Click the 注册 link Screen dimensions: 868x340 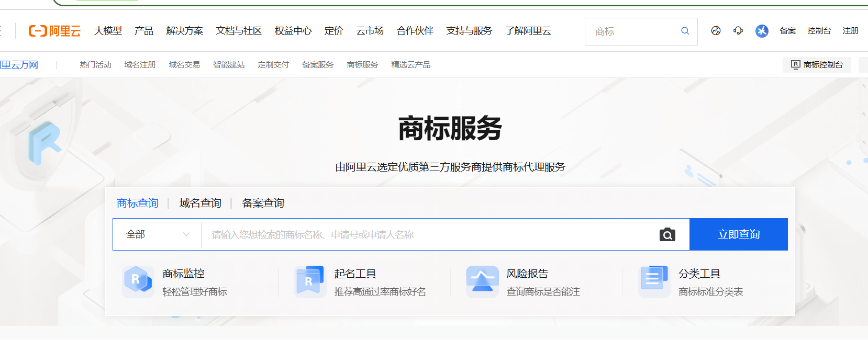850,31
